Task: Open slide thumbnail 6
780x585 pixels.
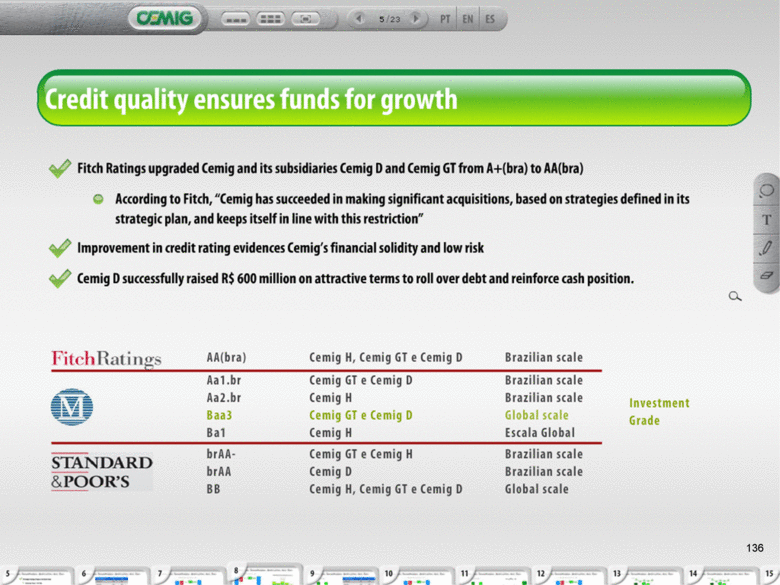Action: (113, 576)
